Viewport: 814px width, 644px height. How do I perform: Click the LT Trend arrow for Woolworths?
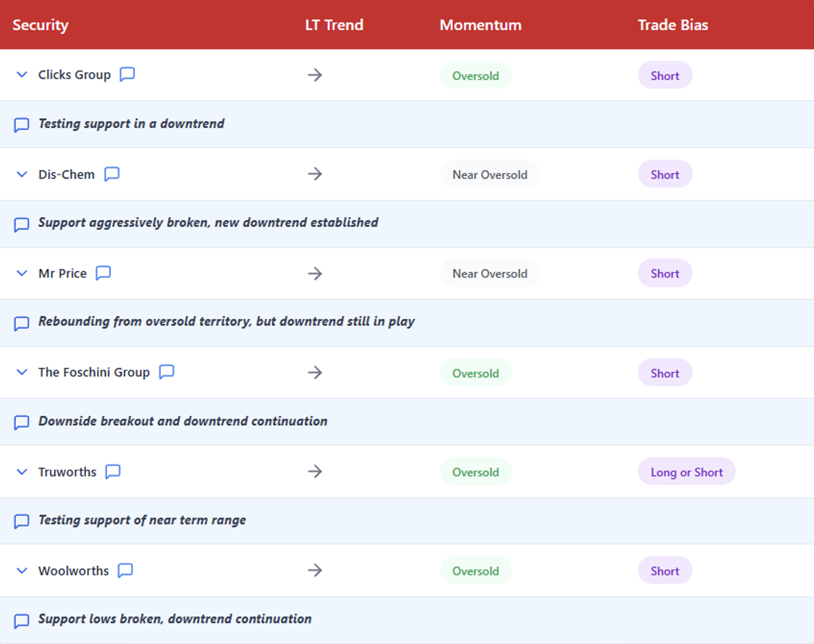(315, 570)
